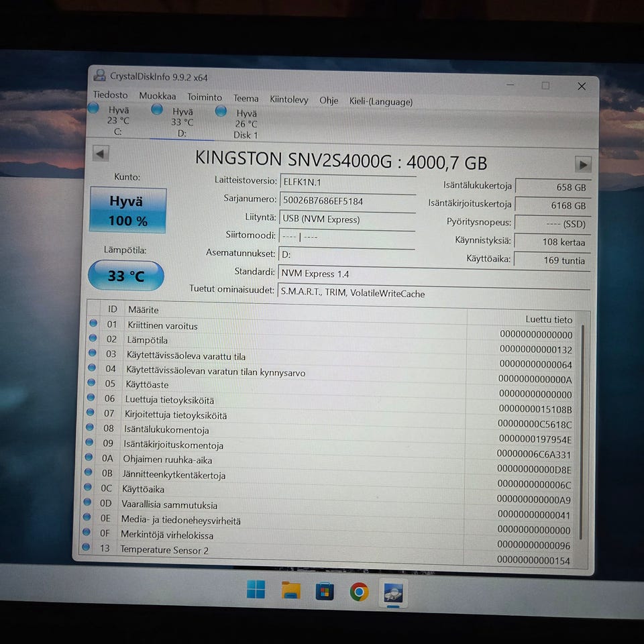Go to previous disk with left arrow

point(101,154)
